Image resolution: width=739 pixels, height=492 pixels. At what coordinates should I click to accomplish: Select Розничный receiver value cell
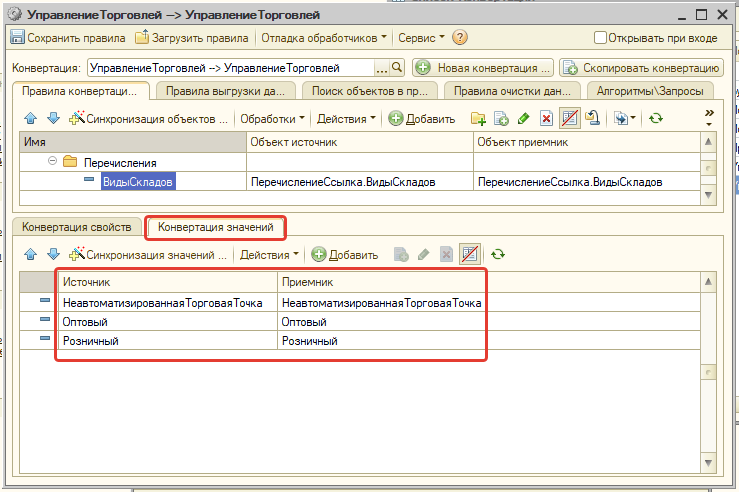(489, 341)
